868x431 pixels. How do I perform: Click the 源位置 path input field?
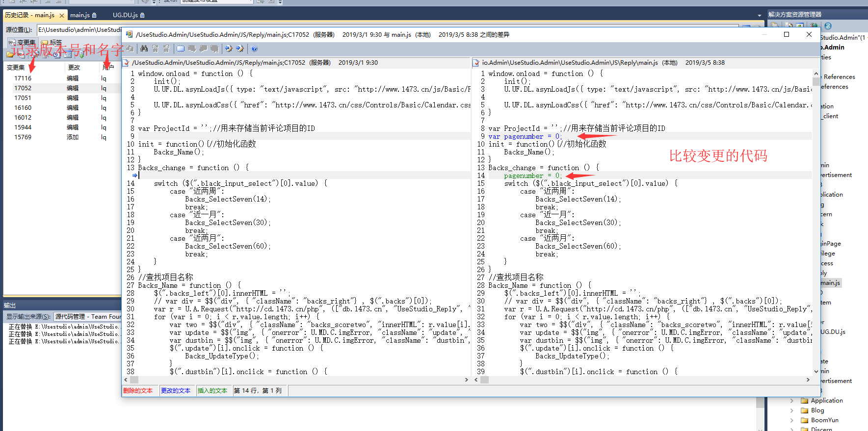pyautogui.click(x=79, y=30)
